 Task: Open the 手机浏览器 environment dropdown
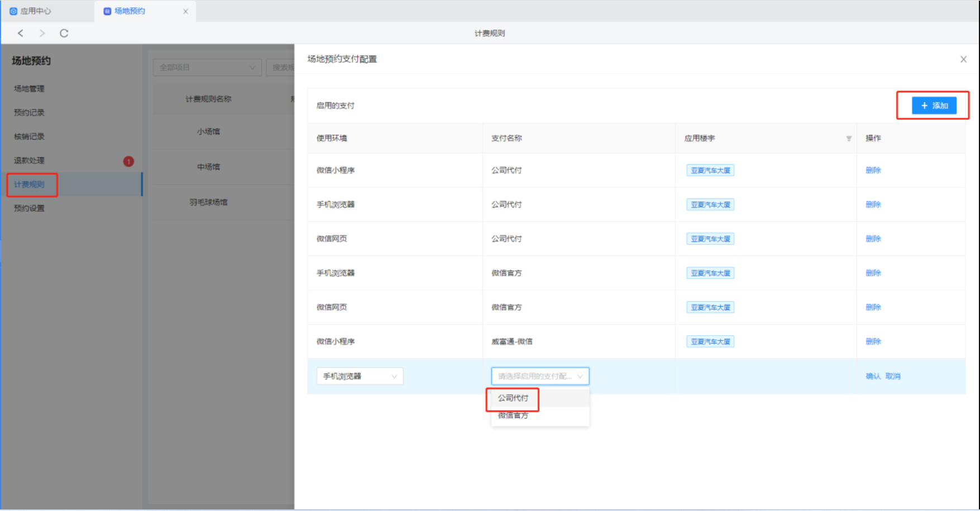(360, 376)
